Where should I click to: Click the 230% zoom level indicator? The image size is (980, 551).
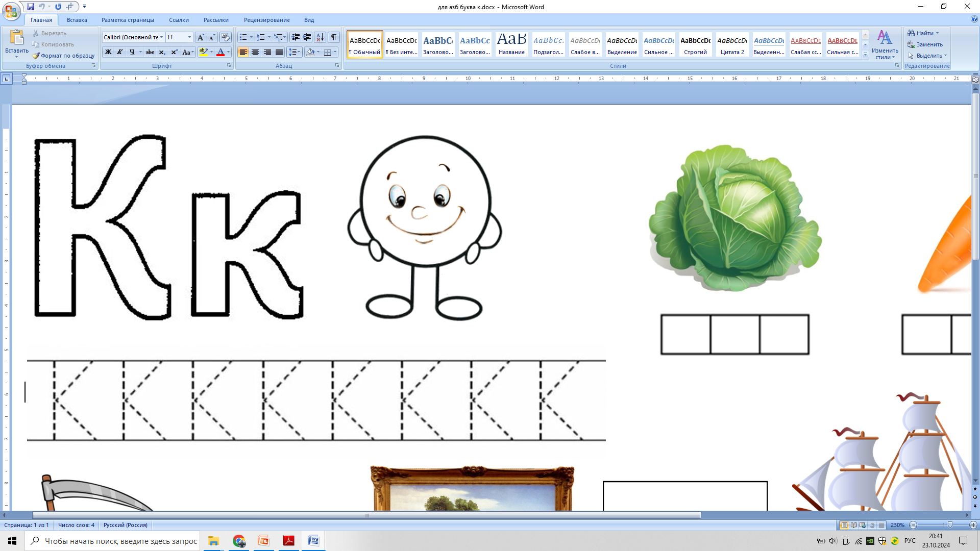897,525
